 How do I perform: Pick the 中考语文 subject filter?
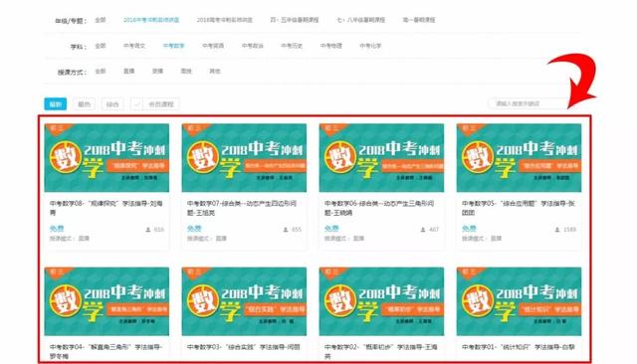134,46
